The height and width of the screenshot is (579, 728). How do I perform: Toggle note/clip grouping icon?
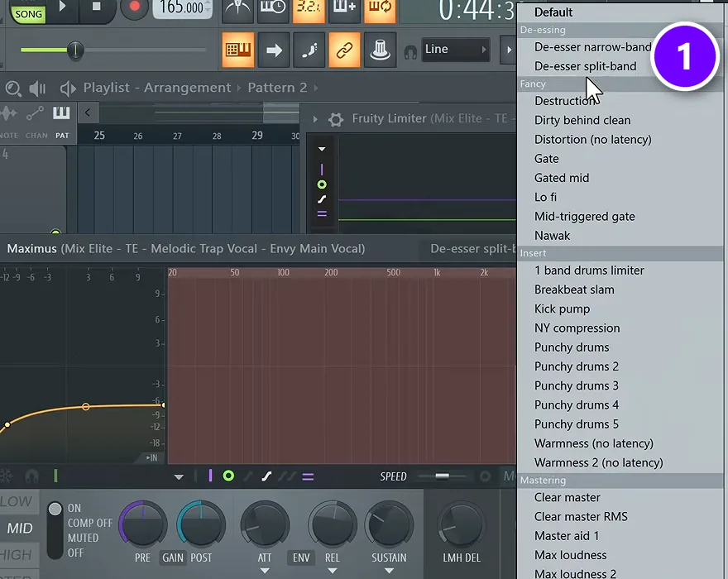tap(309, 50)
